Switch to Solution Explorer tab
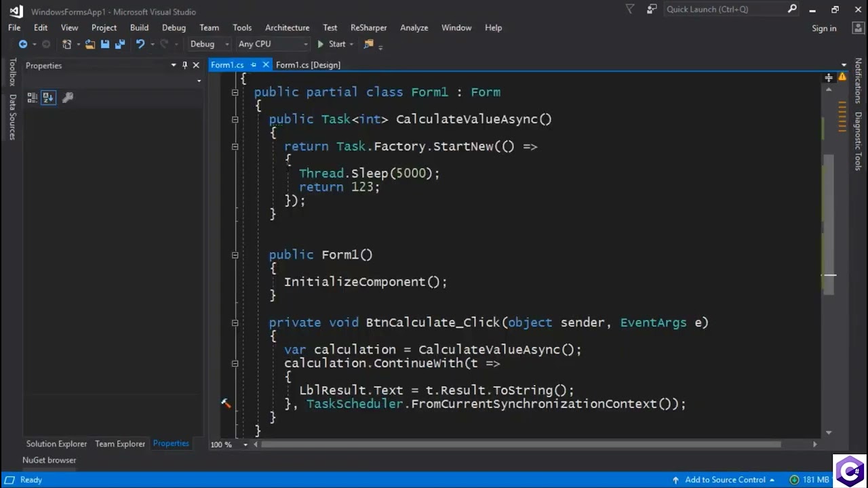Viewport: 868px width, 488px height. [56, 444]
